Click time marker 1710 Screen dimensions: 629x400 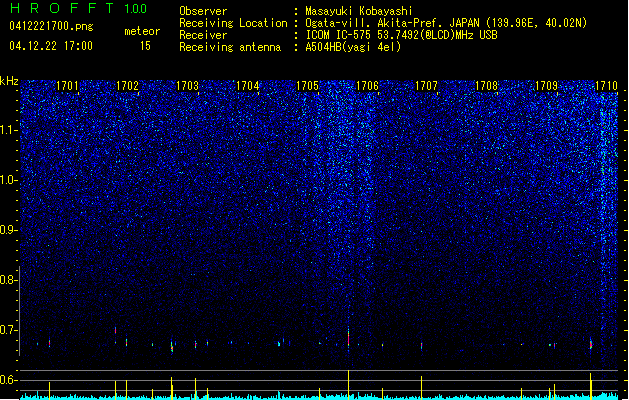606,86
